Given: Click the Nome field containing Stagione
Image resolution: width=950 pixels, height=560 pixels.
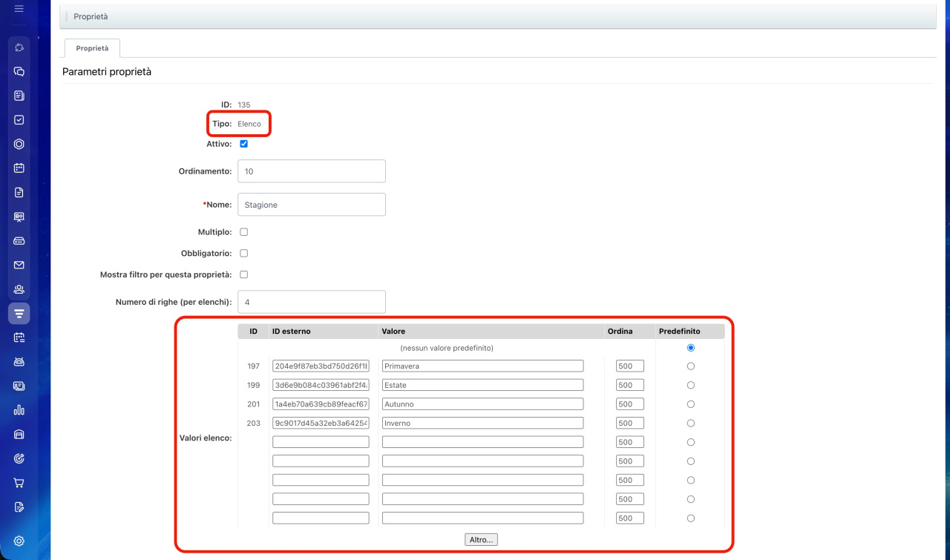Looking at the screenshot, I should [311, 205].
